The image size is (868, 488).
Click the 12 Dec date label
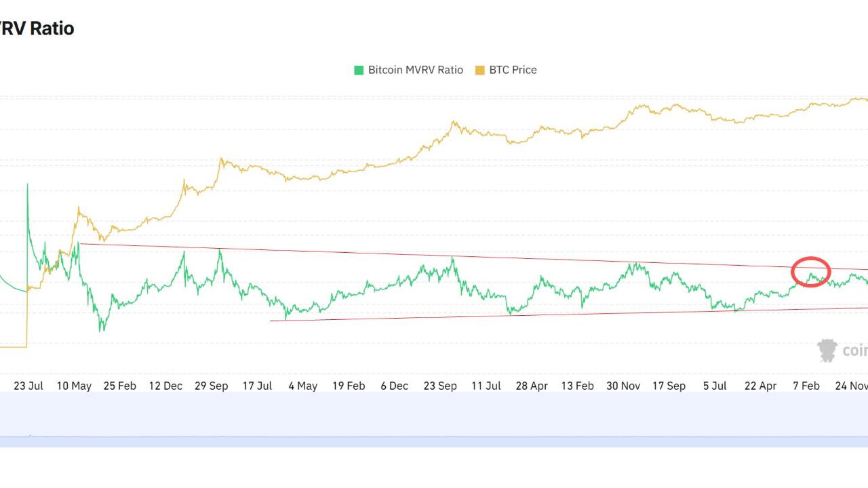pyautogui.click(x=165, y=386)
